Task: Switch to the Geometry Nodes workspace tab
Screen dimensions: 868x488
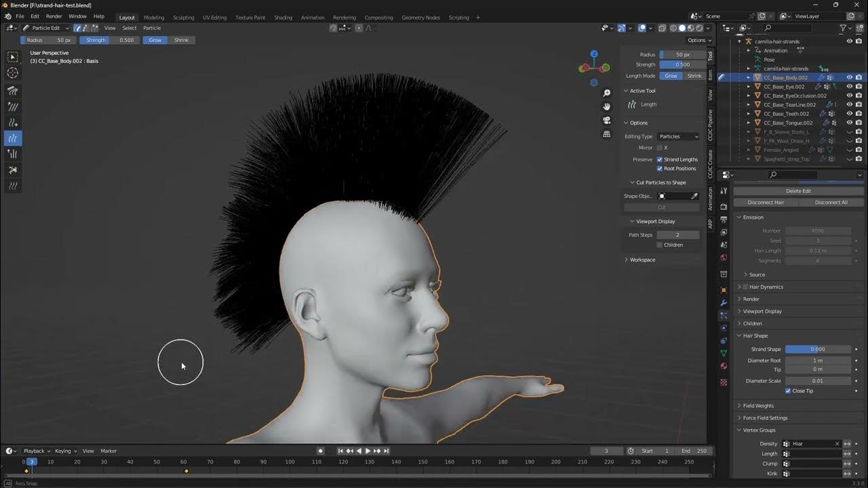Action: tap(420, 17)
